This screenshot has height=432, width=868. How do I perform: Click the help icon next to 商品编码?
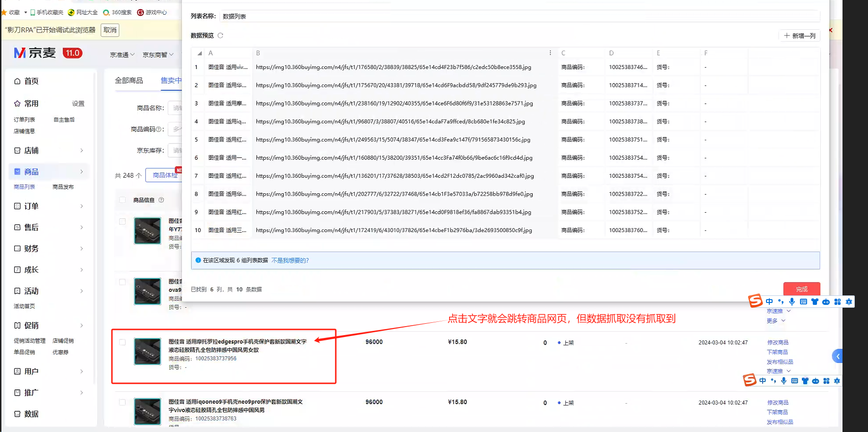pyautogui.click(x=159, y=129)
